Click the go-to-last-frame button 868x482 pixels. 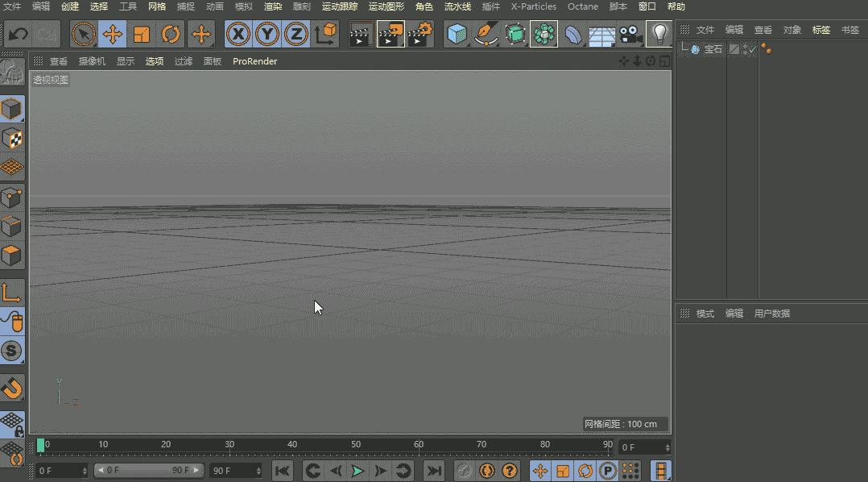(433, 471)
